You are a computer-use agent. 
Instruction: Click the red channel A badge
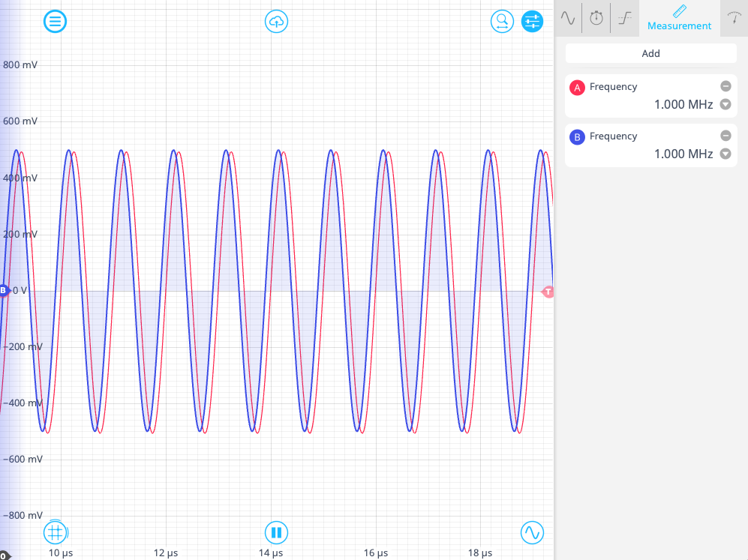tap(577, 88)
